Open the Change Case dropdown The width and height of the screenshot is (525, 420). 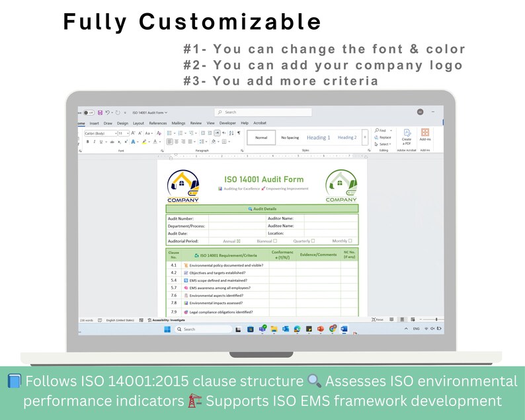(149, 133)
